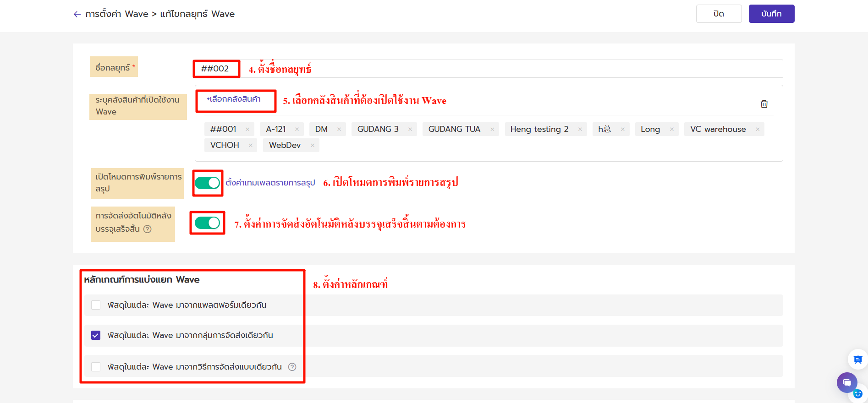Click the ปิด close button
The width and height of the screenshot is (868, 403).
tap(719, 14)
